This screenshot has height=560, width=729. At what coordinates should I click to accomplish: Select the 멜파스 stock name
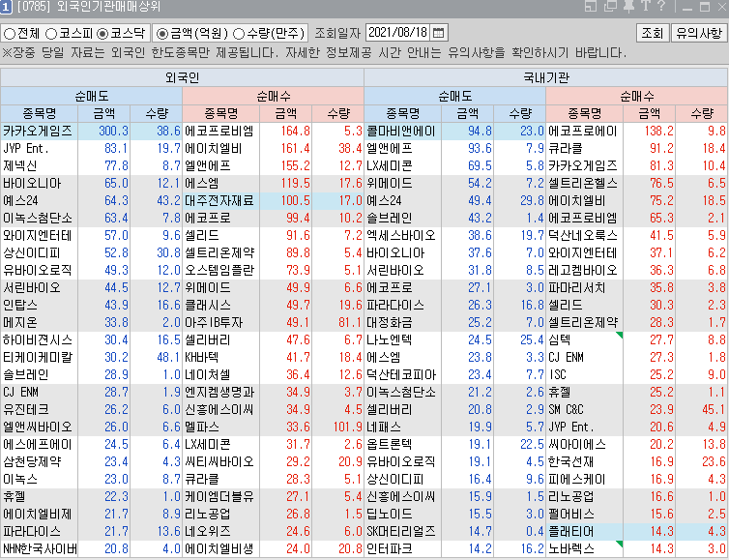pyautogui.click(x=202, y=427)
